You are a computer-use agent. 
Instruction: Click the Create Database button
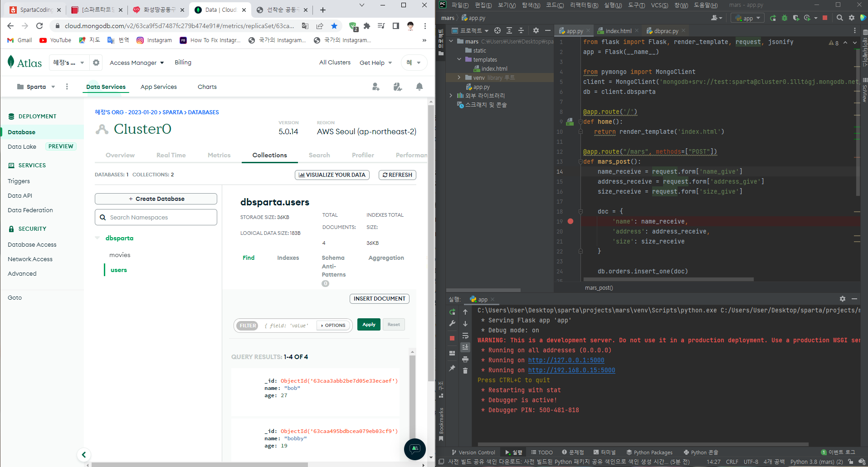156,199
